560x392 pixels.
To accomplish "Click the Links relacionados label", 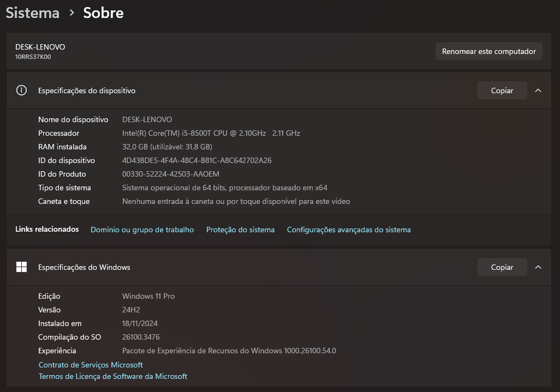I will pos(47,230).
